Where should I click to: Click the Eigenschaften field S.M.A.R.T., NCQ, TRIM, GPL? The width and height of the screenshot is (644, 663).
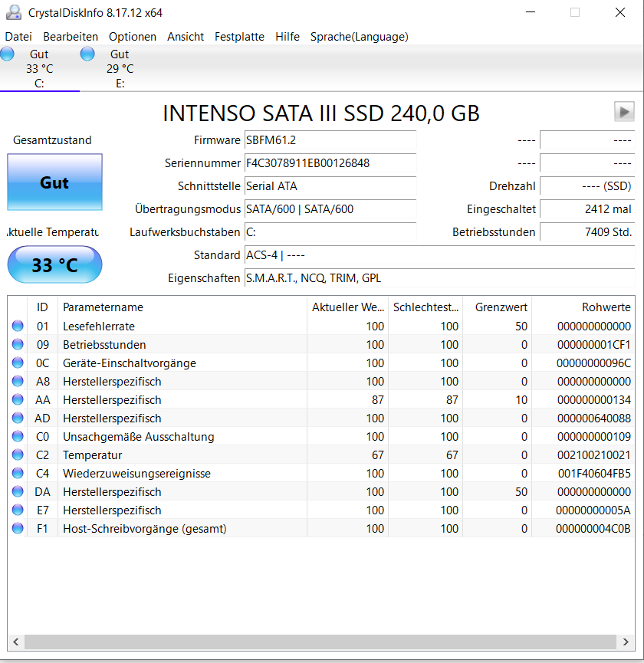pyautogui.click(x=440, y=277)
